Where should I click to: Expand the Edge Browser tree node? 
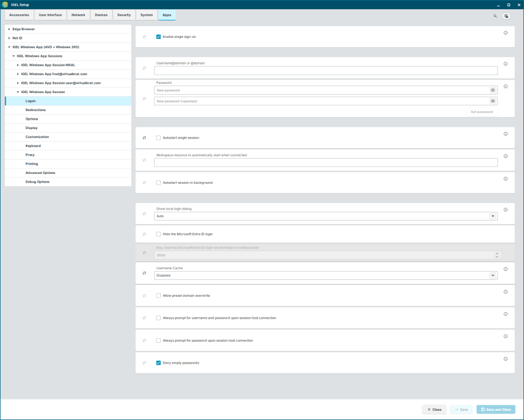(x=9, y=29)
